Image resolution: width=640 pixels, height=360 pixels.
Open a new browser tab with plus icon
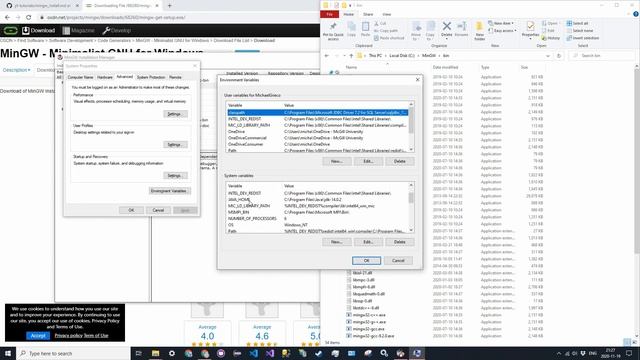pyautogui.click(x=169, y=6)
